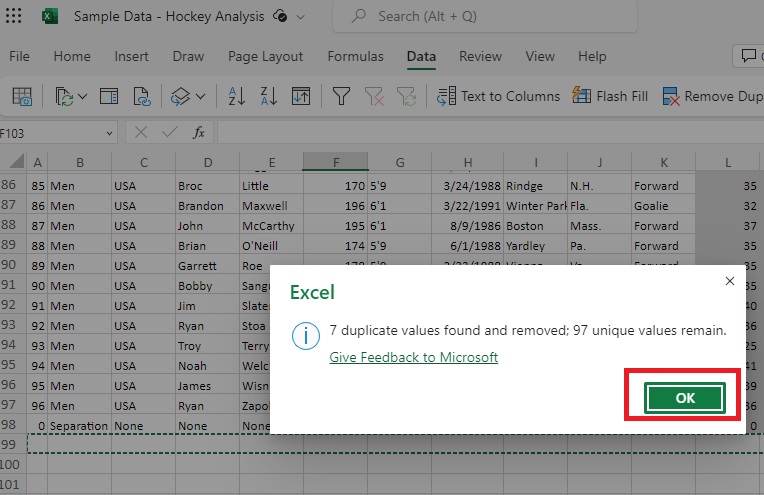Expand the Name Box dropdown arrow
This screenshot has height=495, width=764.
[109, 133]
